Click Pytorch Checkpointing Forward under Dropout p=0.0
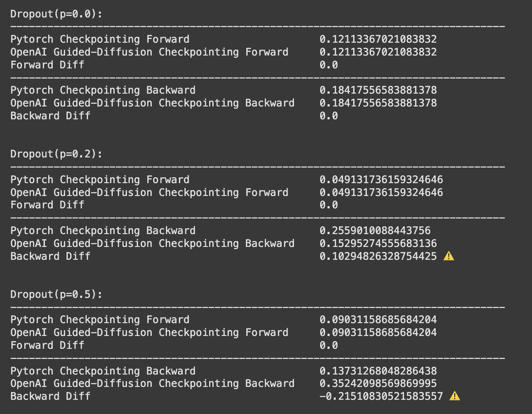Image resolution: width=532 pixels, height=414 pixels. pyautogui.click(x=100, y=39)
